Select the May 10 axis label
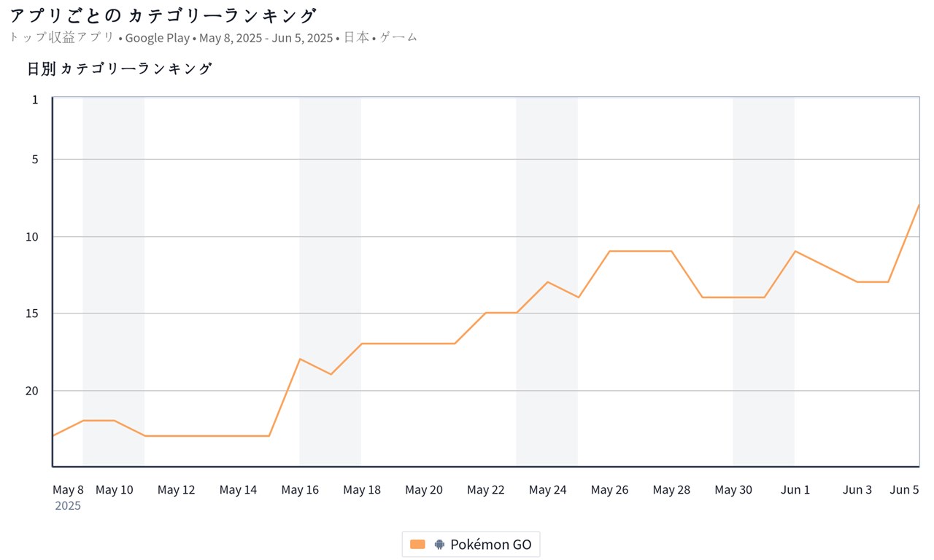The image size is (934, 560). click(x=115, y=490)
